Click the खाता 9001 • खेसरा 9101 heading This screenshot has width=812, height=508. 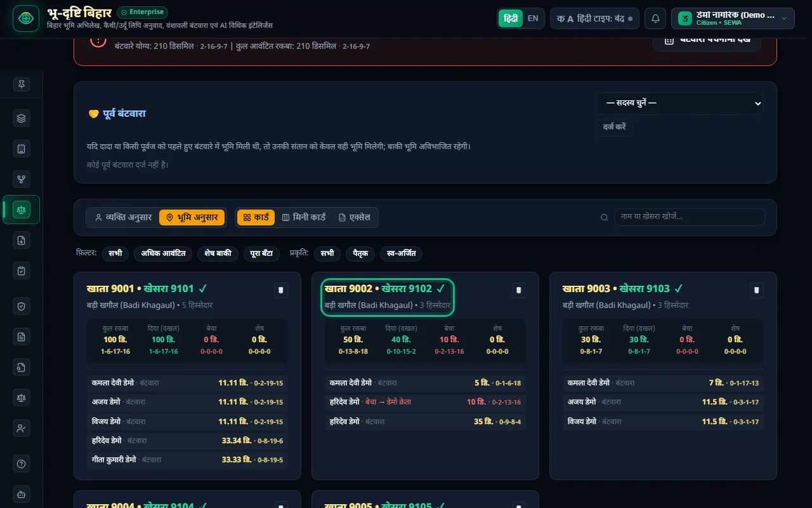click(147, 289)
